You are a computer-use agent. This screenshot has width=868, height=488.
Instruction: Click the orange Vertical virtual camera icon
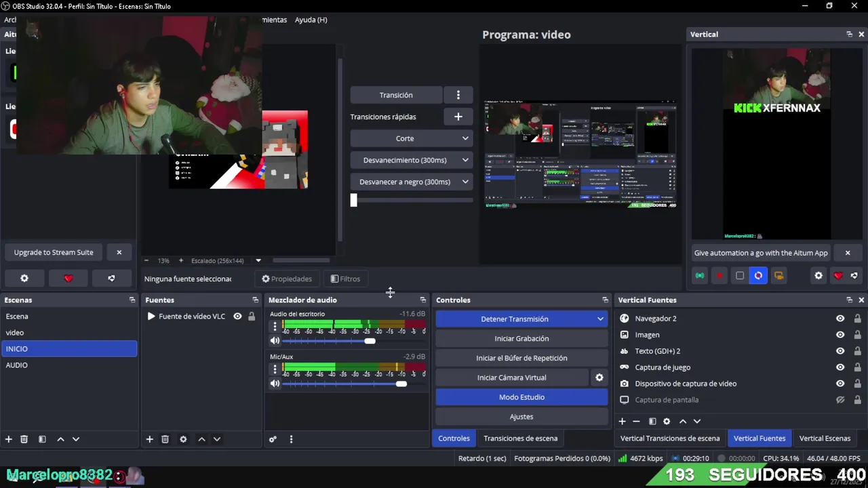778,276
